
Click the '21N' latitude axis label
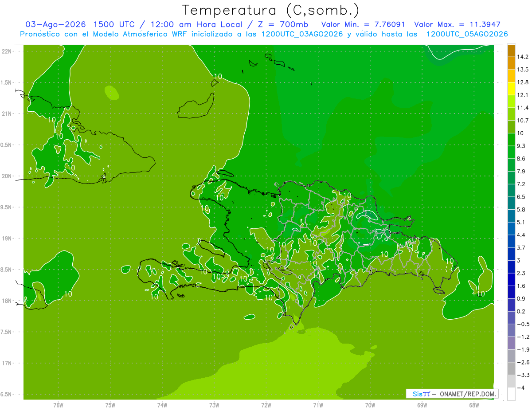(x=6, y=114)
